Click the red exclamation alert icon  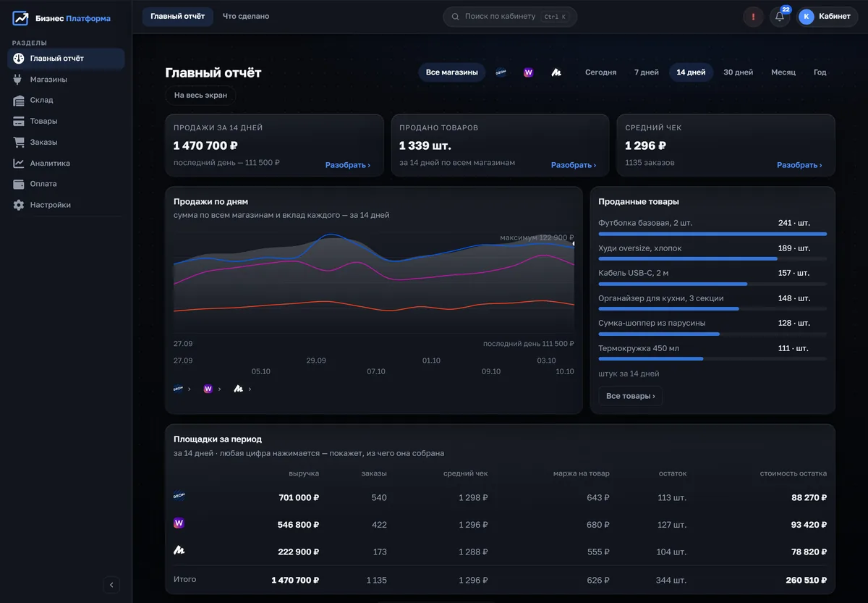pyautogui.click(x=753, y=17)
